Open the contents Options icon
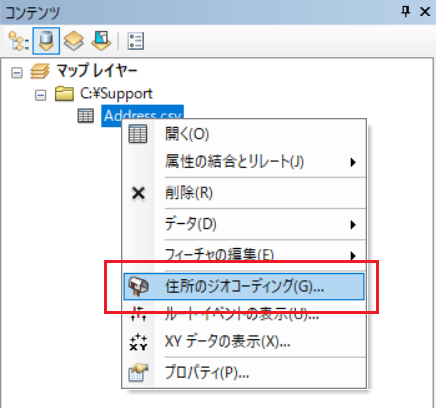Image resolution: width=436 pixels, height=408 pixels. (x=136, y=41)
